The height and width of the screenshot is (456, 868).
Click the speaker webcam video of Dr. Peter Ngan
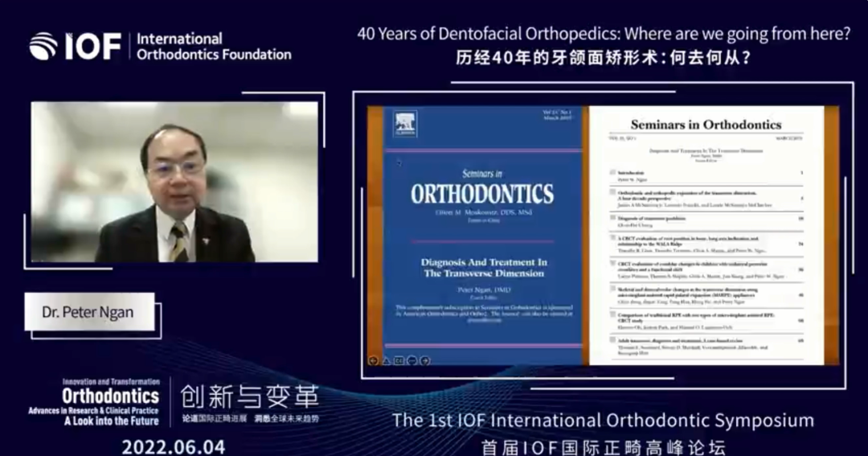click(x=174, y=182)
